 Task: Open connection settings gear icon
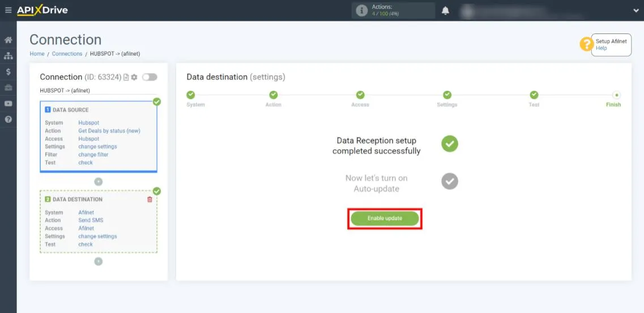point(134,77)
